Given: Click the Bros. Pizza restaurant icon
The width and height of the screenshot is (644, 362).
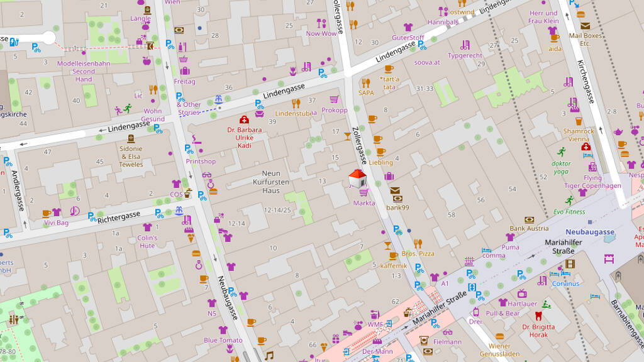Looking at the screenshot, I should (418, 243).
